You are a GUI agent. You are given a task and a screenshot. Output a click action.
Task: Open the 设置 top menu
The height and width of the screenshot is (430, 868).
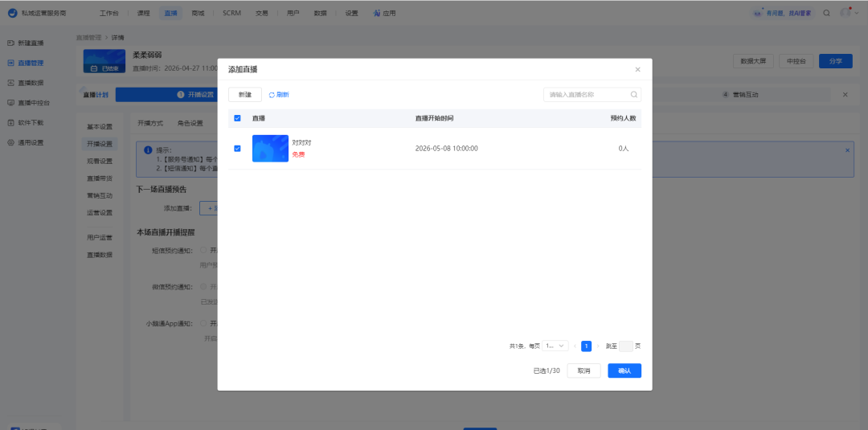click(x=351, y=14)
